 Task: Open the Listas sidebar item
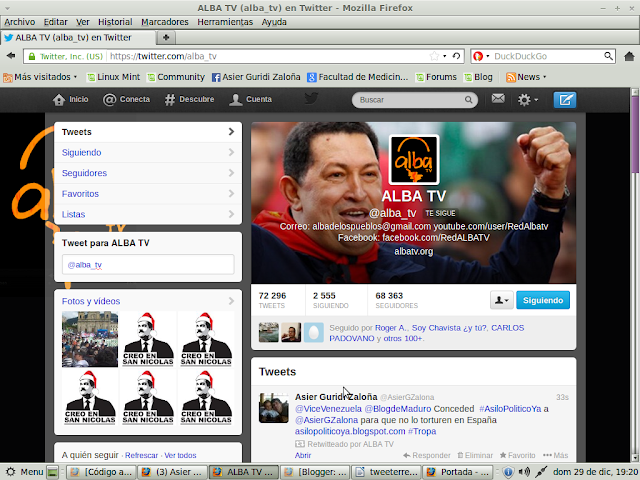[148, 214]
